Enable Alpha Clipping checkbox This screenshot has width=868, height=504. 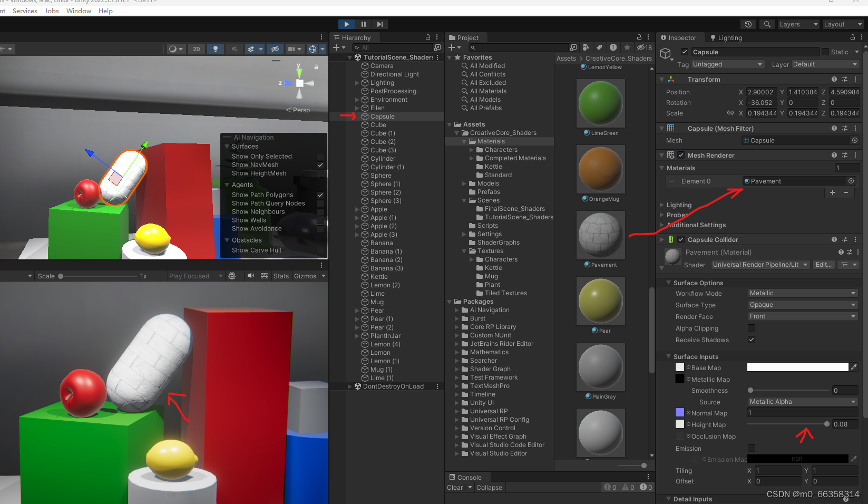pyautogui.click(x=751, y=328)
